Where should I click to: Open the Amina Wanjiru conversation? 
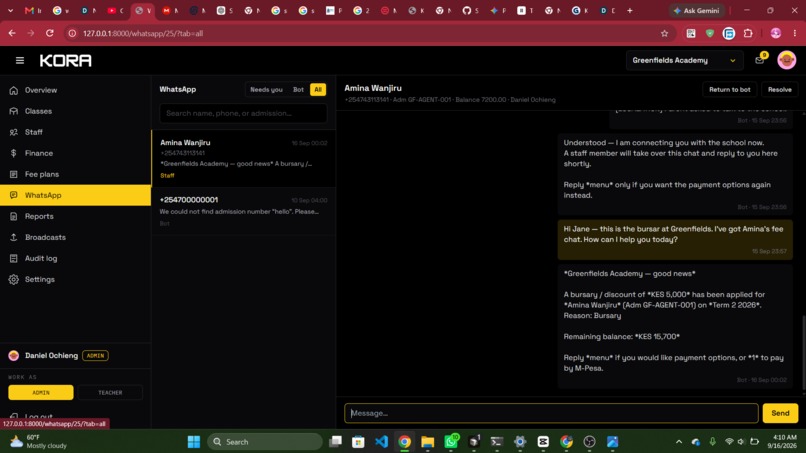[244, 158]
